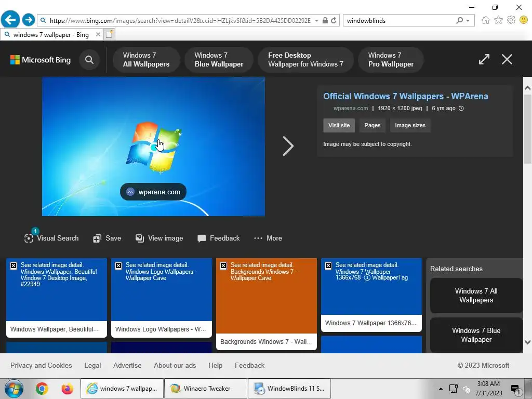This screenshot has height=399, width=532.
Task: Open the browser Home icon
Action: tap(486, 20)
